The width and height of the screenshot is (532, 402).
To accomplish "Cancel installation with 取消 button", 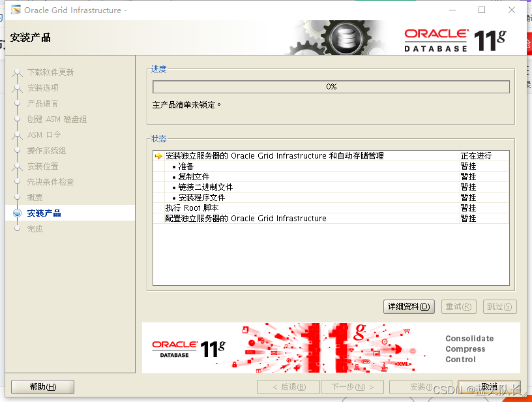I will 489,387.
